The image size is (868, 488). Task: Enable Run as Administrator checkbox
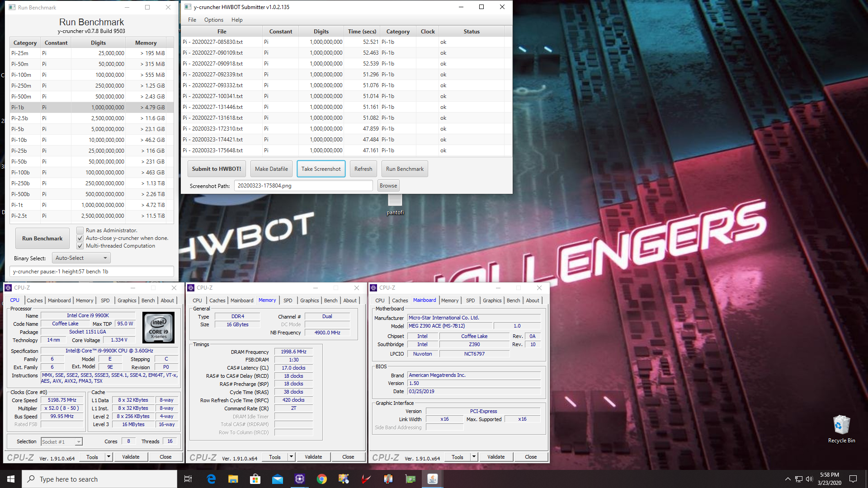coord(80,230)
